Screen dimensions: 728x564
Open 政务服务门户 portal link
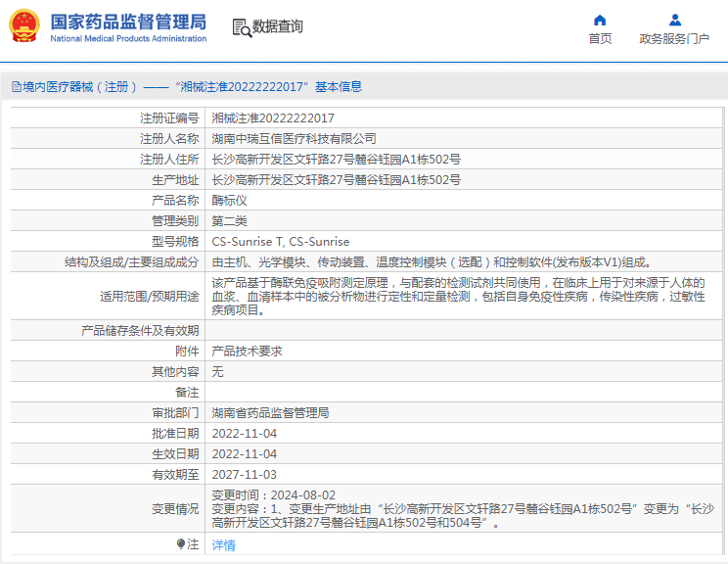(x=674, y=38)
